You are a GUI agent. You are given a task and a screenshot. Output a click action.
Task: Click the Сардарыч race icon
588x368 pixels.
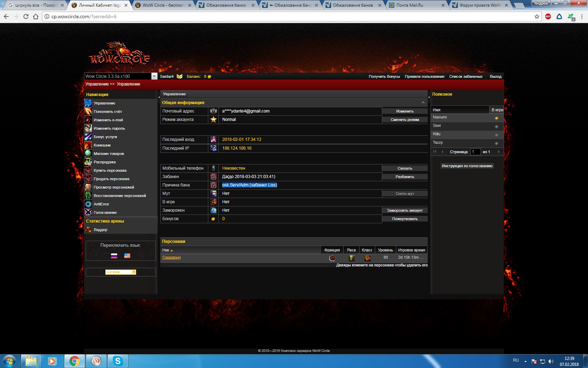(351, 258)
